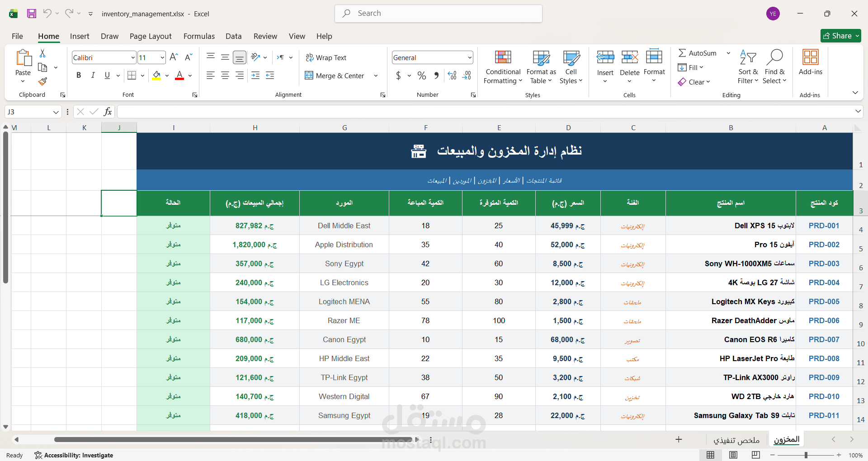Click in the Search box
868x461 pixels.
pos(439,14)
